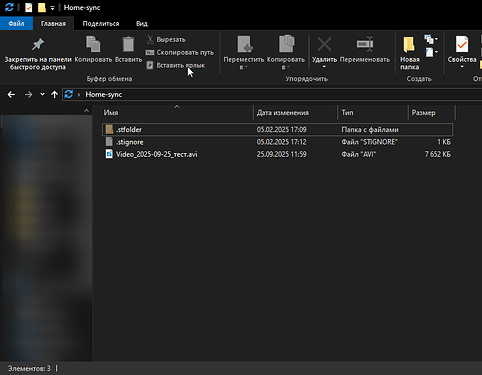Viewport: 482px width, 375px height.
Task: Open the new item dropdown icon
Action: pos(431,39)
